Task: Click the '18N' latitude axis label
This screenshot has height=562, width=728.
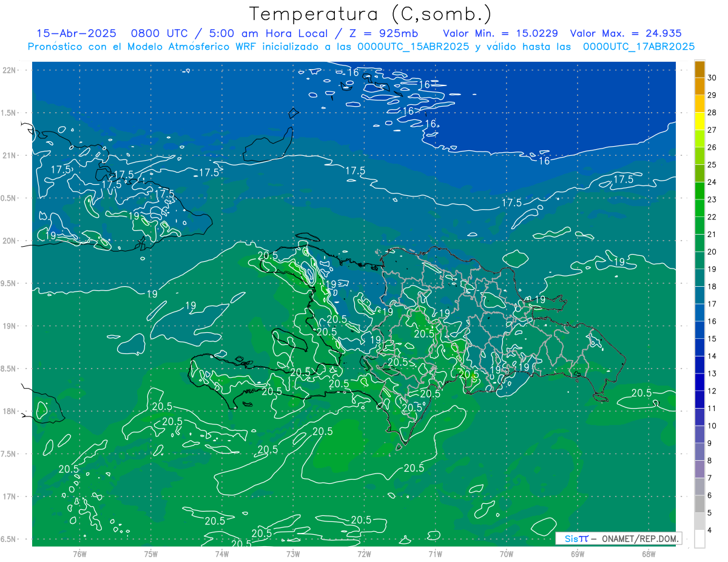Action: [10, 411]
